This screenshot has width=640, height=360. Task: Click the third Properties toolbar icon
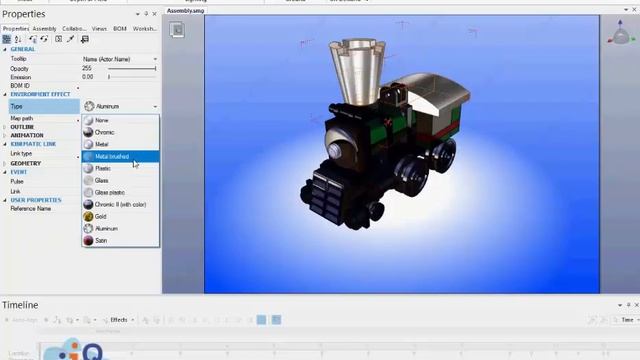click(x=33, y=39)
